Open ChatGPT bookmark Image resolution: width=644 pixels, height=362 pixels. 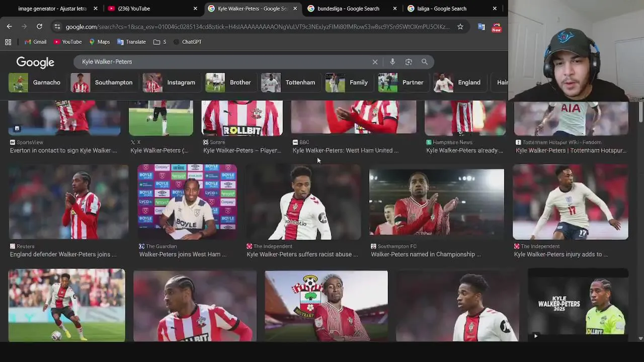[x=187, y=42]
